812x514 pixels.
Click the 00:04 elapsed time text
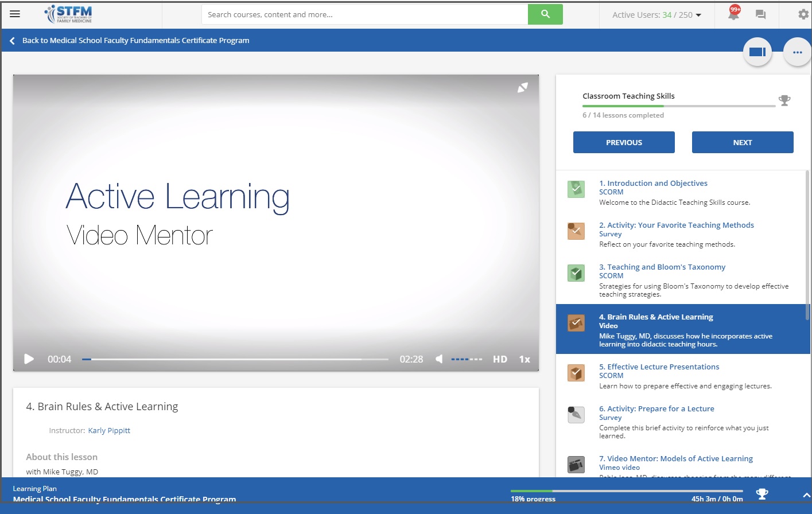(x=59, y=359)
